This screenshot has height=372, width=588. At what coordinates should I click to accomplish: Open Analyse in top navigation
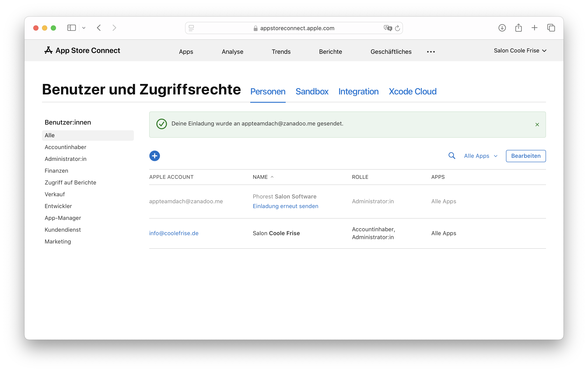(x=232, y=52)
